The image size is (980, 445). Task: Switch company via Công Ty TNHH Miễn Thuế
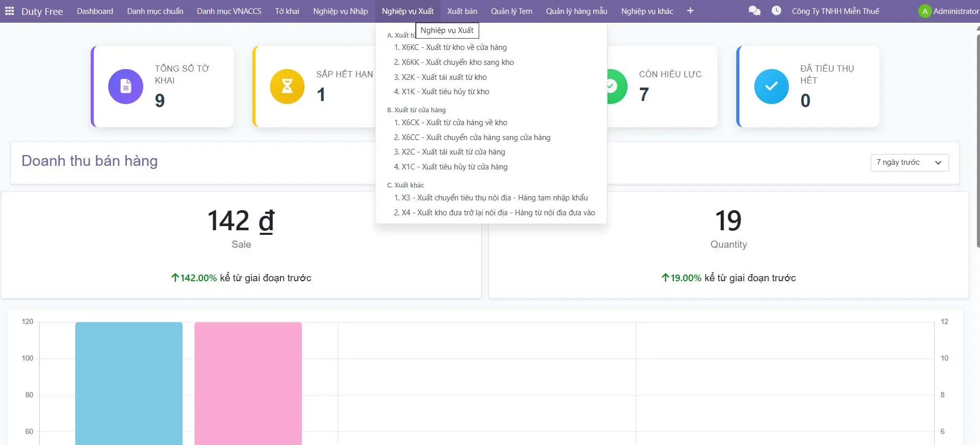[x=835, y=11]
